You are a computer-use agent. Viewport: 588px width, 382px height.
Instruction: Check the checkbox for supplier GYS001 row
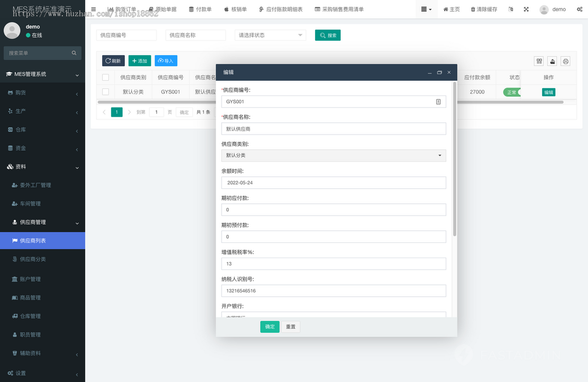click(x=106, y=92)
